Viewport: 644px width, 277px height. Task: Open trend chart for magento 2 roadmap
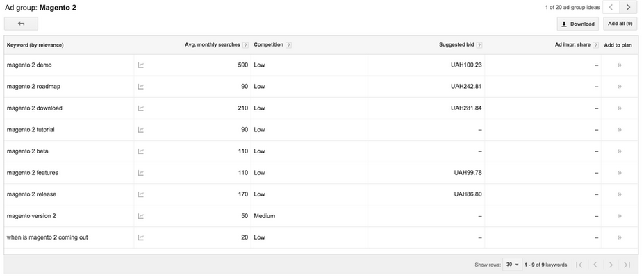[x=141, y=87]
